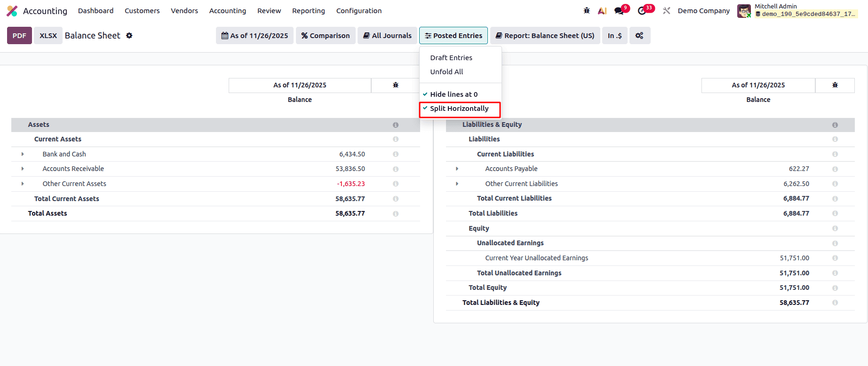Open the Vendors menu
Image resolution: width=868 pixels, height=366 pixels.
tap(184, 11)
